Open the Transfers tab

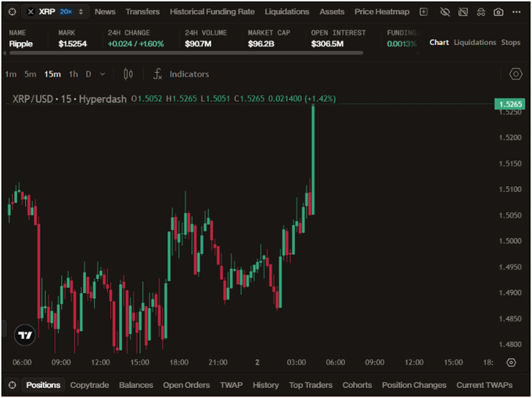[x=142, y=12]
